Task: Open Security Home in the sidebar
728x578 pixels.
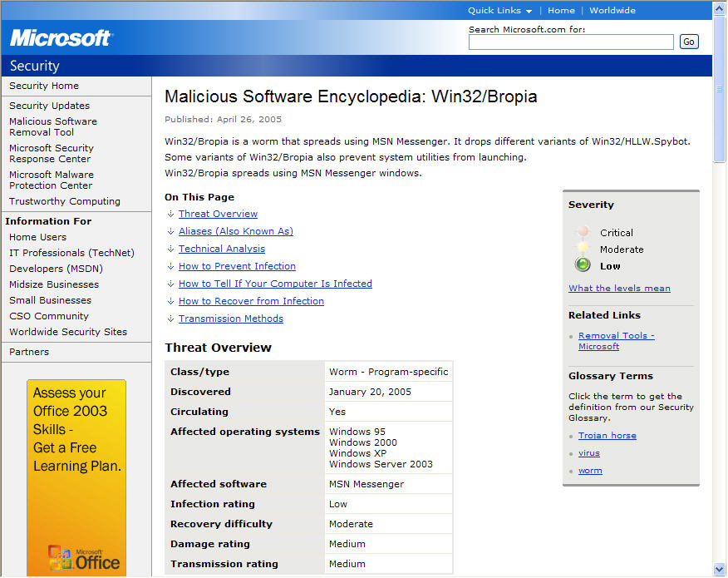Action: pos(44,86)
